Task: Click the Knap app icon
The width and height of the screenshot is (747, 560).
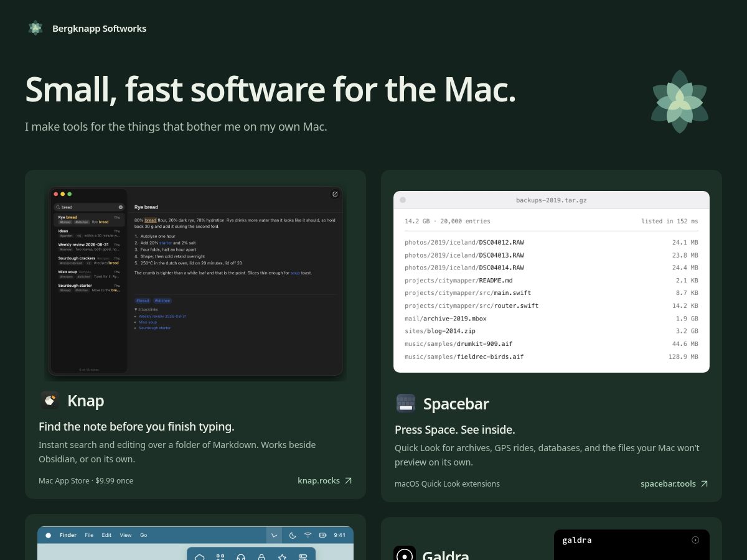Action: click(50, 401)
